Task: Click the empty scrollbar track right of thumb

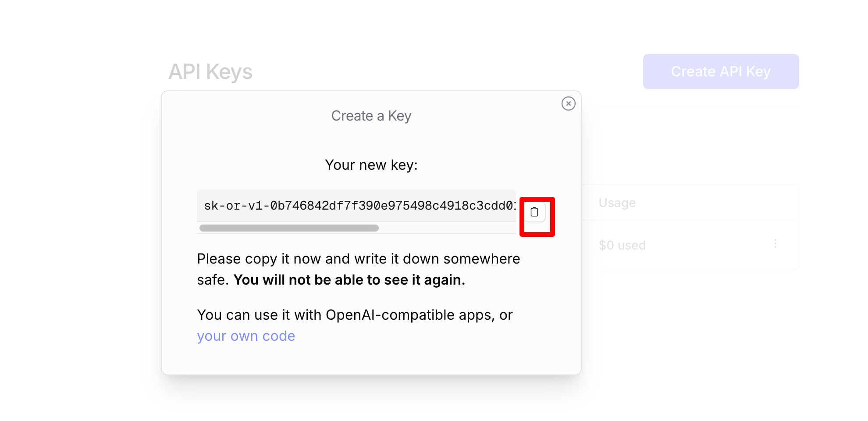Action: tap(447, 228)
